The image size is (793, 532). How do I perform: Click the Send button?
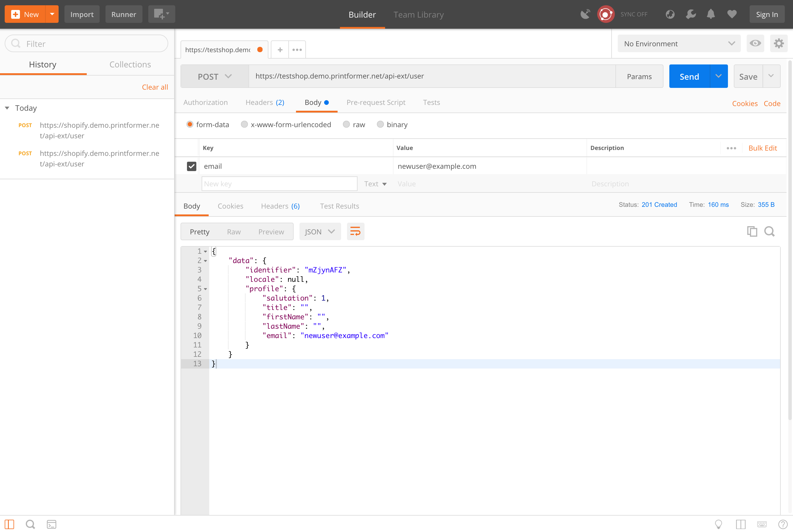pos(689,76)
